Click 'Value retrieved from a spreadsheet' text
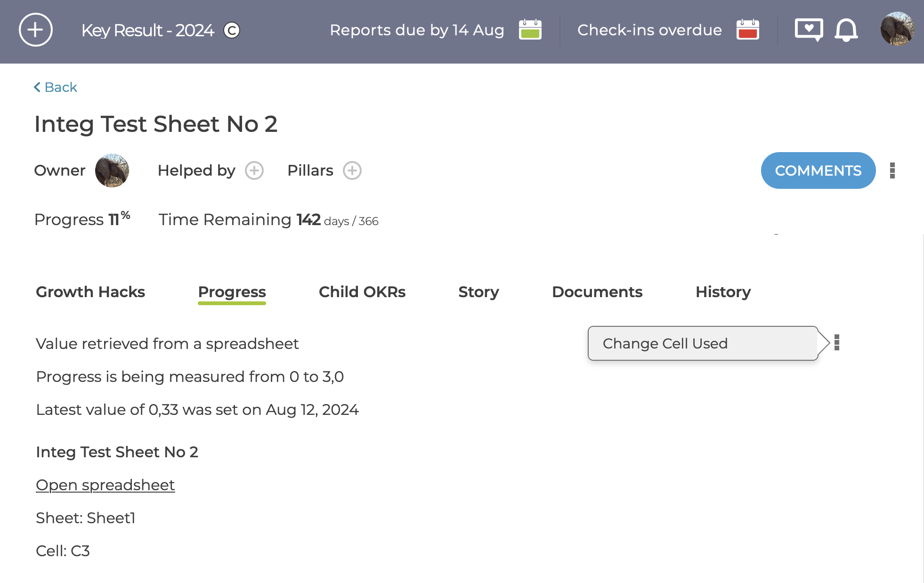Screen dimensions: 924x583 [x=167, y=344]
